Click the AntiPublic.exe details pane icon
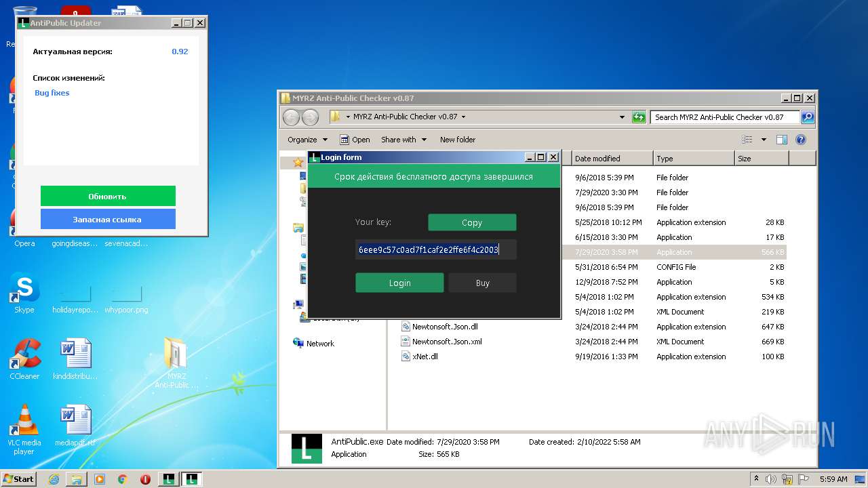 point(307,449)
